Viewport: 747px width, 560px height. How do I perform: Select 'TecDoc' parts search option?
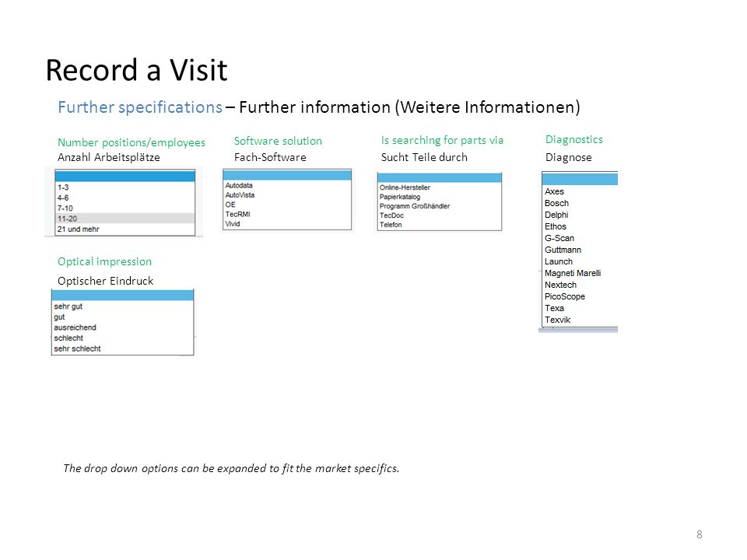[x=439, y=215]
